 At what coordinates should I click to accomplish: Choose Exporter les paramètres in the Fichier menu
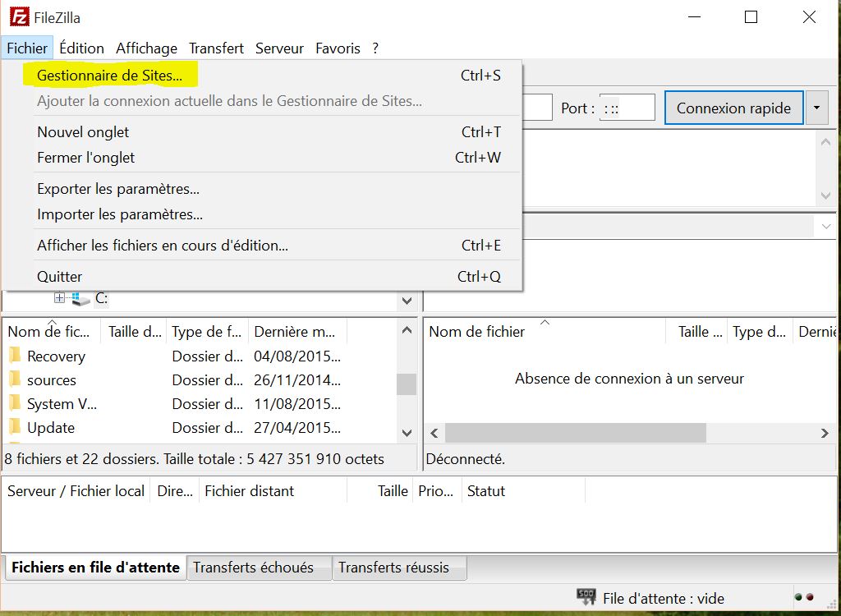(118, 189)
